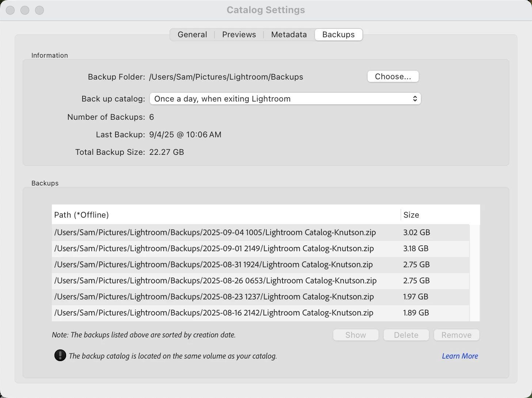This screenshot has height=398, width=532.
Task: Click the 1.89 GB size cell
Action: pyautogui.click(x=416, y=313)
